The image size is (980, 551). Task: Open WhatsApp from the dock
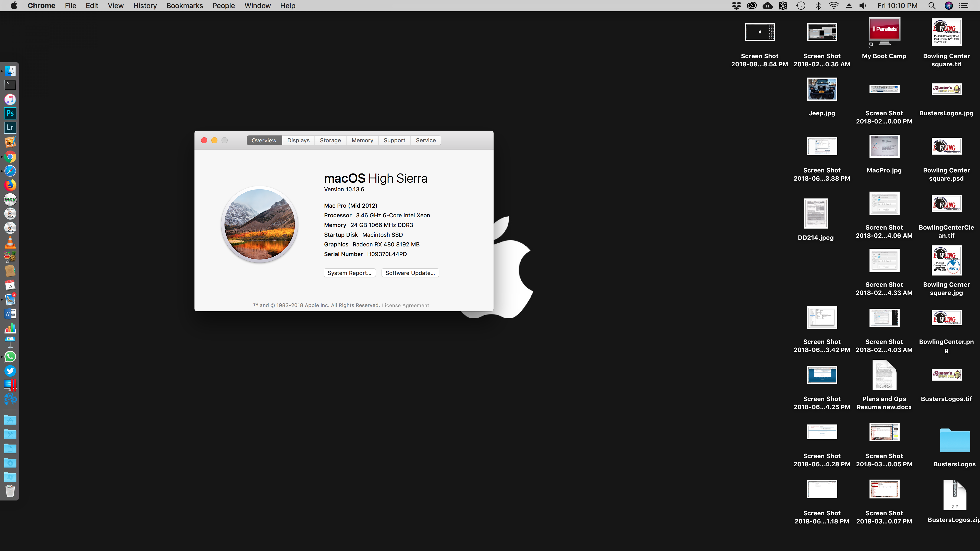pyautogui.click(x=10, y=357)
